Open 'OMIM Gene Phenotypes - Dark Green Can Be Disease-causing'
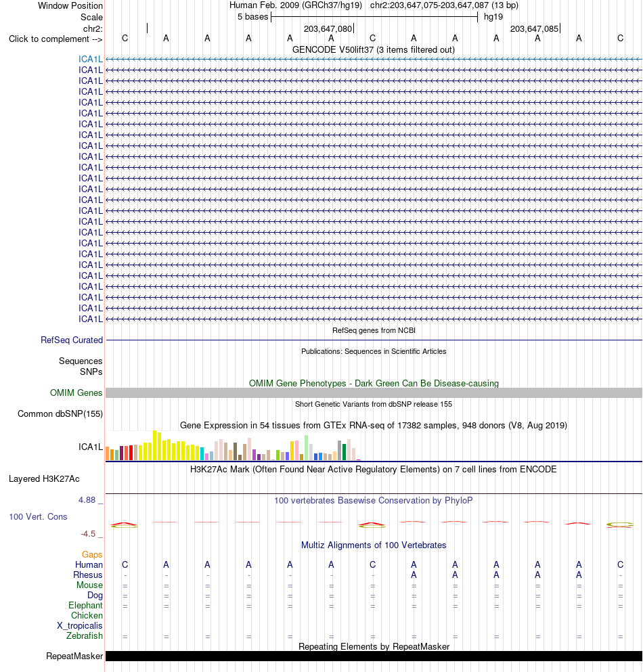The width and height of the screenshot is (643, 672). tap(374, 383)
